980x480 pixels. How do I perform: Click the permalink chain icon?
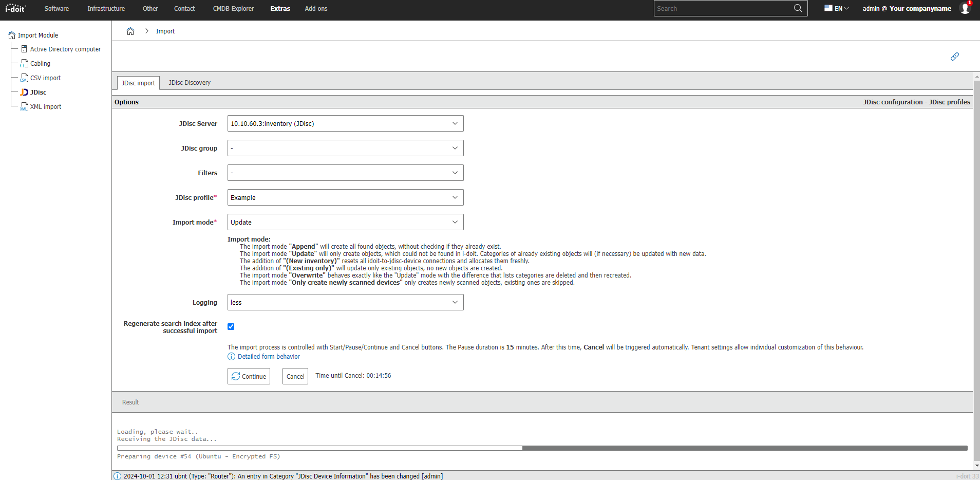pos(955,57)
